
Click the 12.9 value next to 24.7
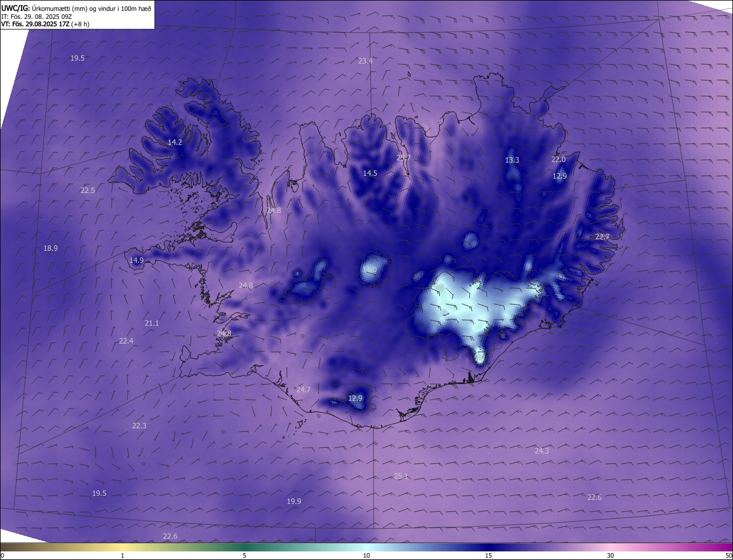click(356, 398)
